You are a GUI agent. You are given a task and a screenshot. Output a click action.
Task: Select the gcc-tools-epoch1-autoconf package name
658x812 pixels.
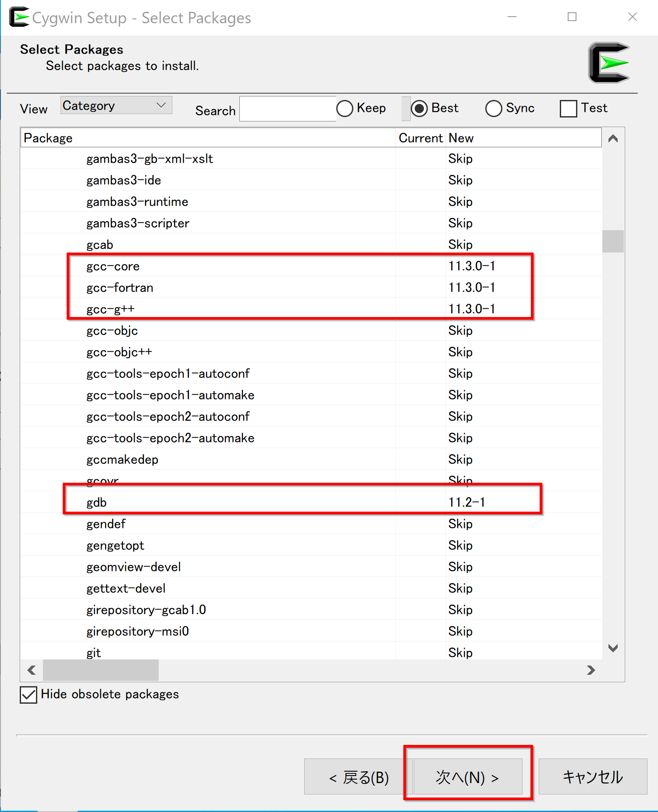click(168, 374)
